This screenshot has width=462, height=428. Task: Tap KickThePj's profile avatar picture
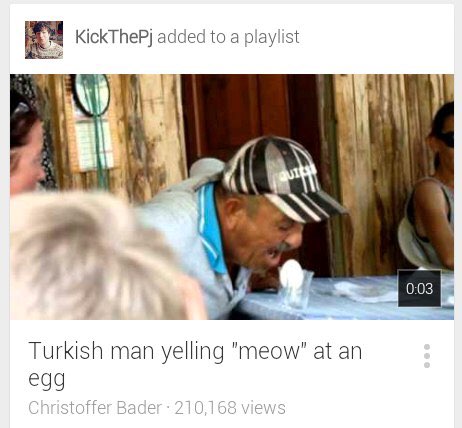point(44,40)
